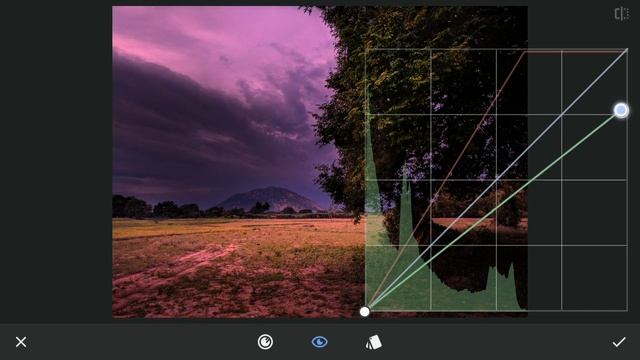Toggle curve visibility with the eye icon
Screen dimensions: 640x360
320,342
